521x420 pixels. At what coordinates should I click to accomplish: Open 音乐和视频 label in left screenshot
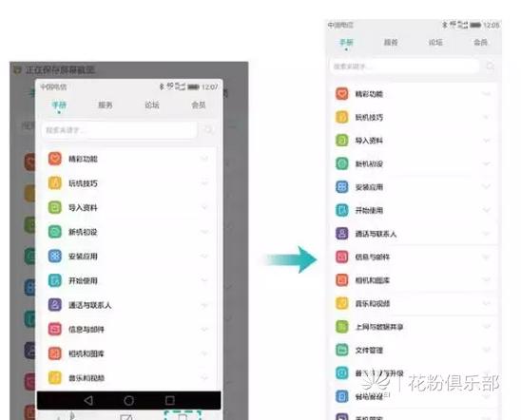87,378
